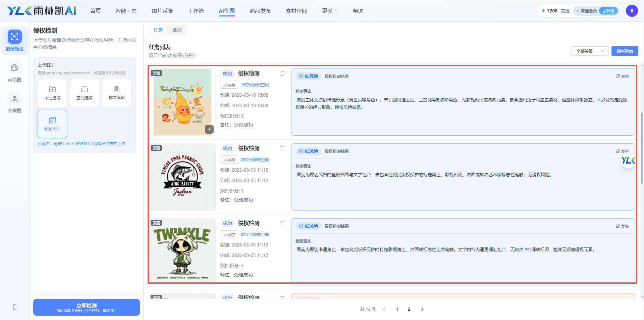Click the YLK 雨林凯AI logo
This screenshot has height=320, width=644.
coord(42,11)
